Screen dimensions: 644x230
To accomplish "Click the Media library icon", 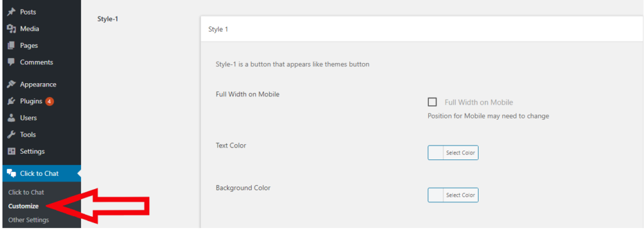I will [11, 29].
